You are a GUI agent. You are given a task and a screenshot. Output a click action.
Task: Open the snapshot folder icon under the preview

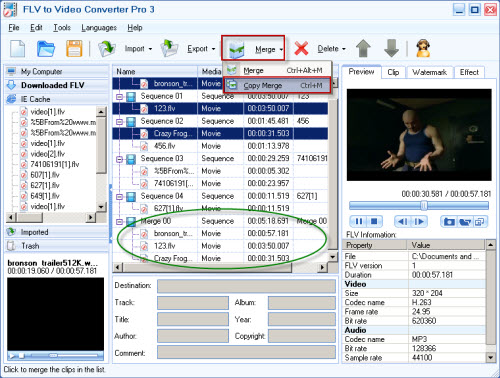coord(465,221)
